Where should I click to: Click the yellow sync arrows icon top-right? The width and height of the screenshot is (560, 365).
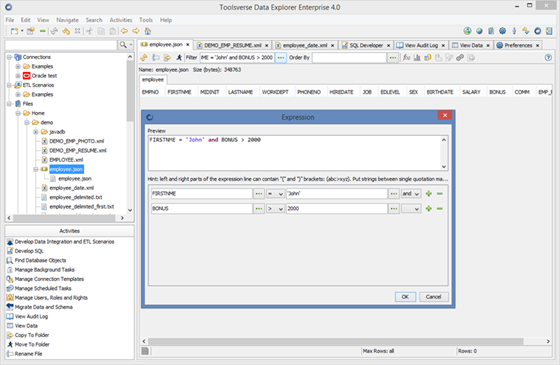click(526, 31)
